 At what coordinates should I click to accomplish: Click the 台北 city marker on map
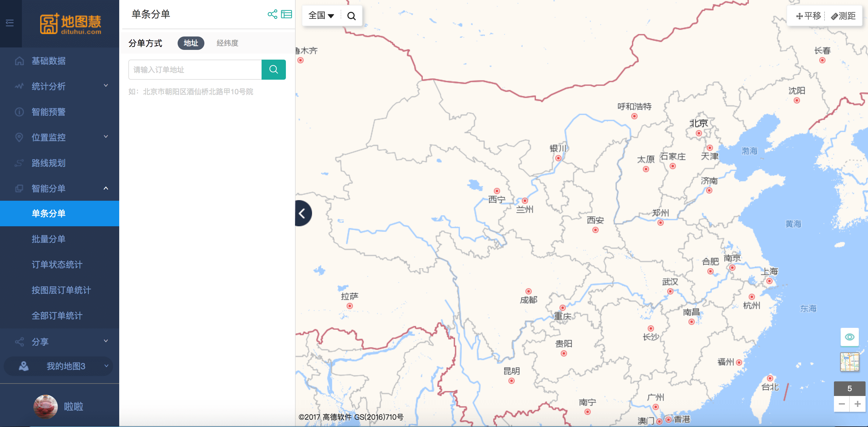770,378
